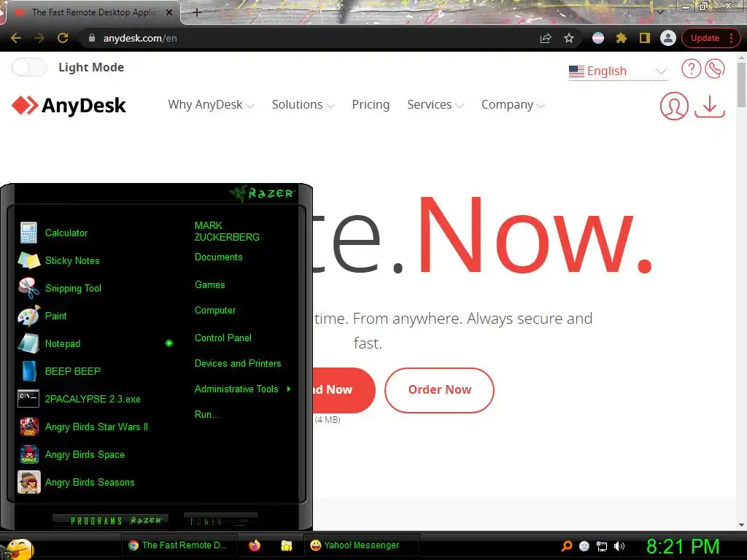Click the phone contact icon
747x560 pixels.
(x=715, y=69)
